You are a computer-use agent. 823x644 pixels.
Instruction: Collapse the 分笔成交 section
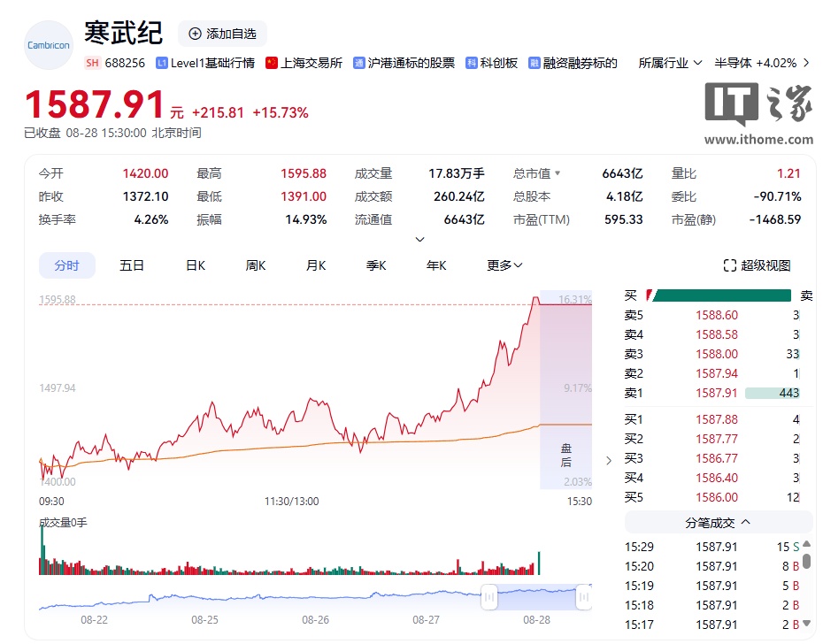tap(745, 523)
